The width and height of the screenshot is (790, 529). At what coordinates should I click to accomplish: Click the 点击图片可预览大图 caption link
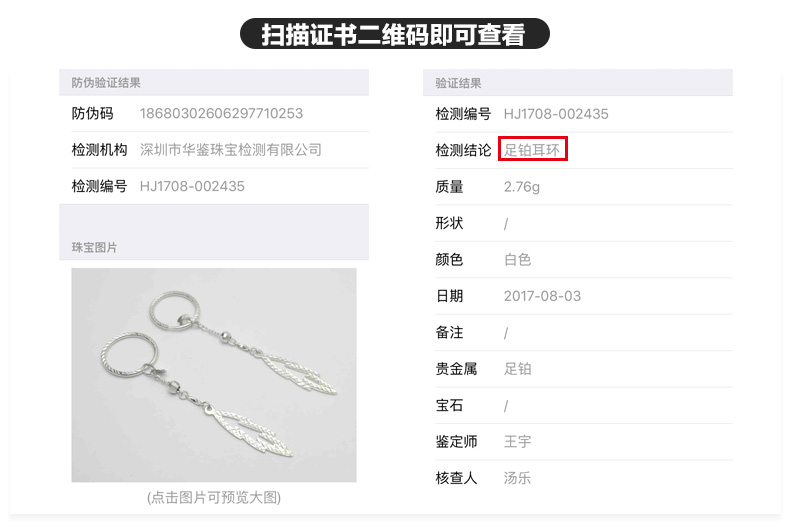click(x=214, y=498)
